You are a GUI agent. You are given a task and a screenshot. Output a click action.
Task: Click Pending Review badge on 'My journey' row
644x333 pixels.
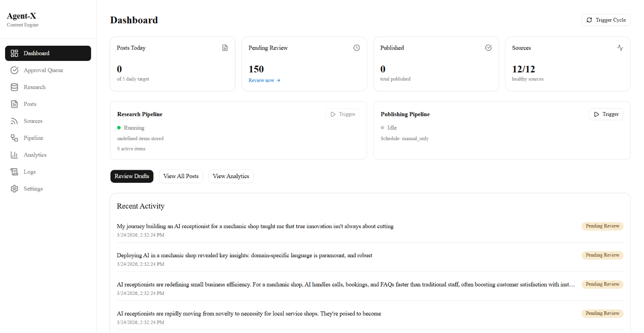(x=603, y=226)
